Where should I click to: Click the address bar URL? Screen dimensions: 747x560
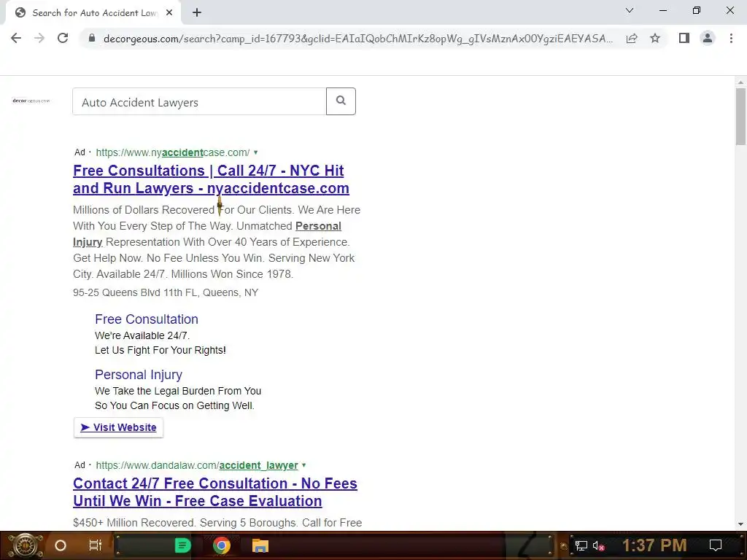tap(358, 39)
